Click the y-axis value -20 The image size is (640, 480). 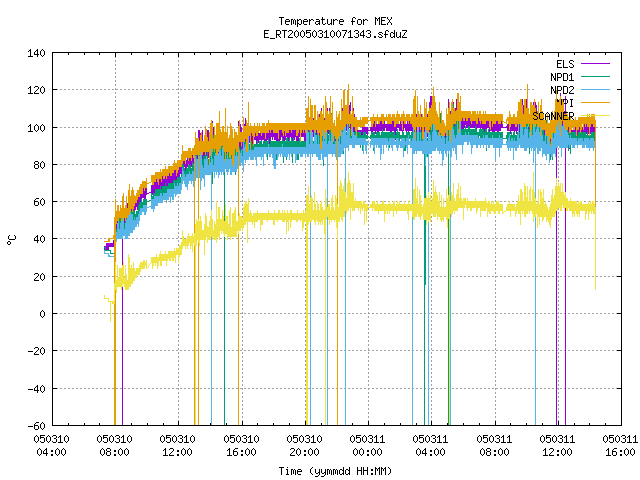pos(36,351)
